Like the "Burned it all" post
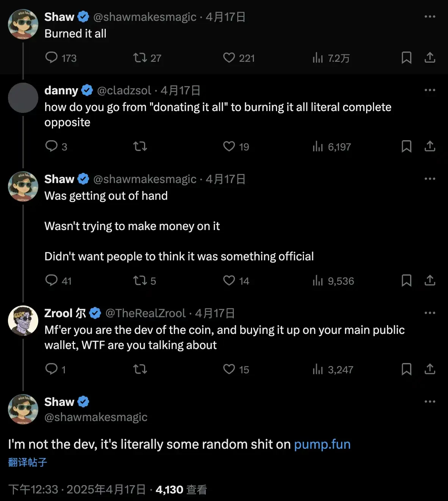Image resolution: width=448 pixels, height=501 pixels. click(229, 58)
